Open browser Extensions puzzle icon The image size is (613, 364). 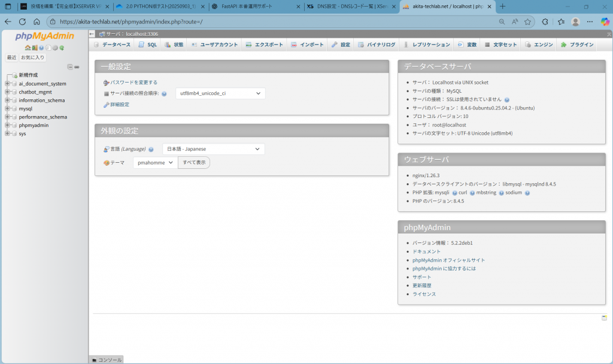pos(545,22)
